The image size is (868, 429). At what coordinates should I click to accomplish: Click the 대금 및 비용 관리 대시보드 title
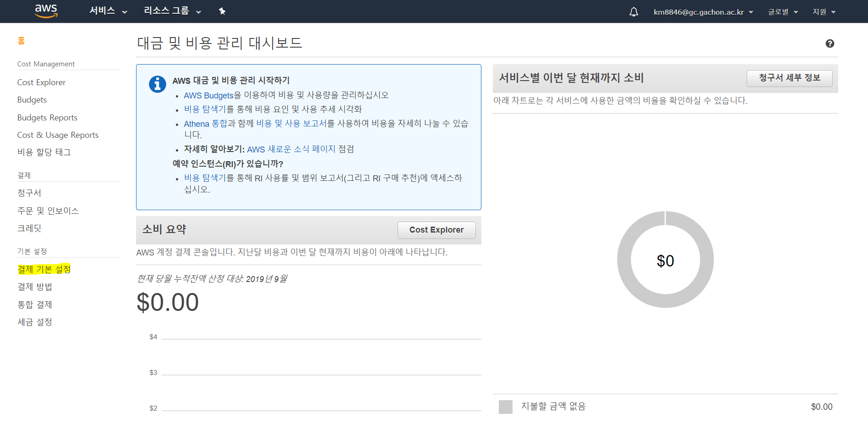click(220, 43)
